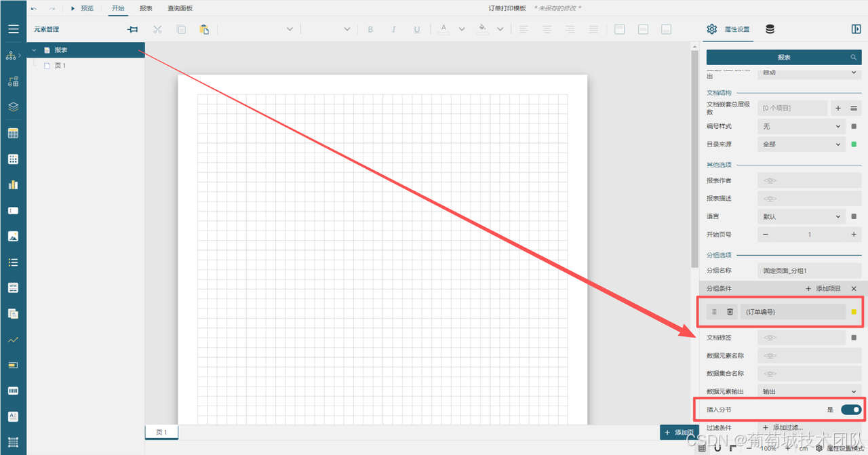
Task: Open the hamburger main menu
Action: (13, 29)
